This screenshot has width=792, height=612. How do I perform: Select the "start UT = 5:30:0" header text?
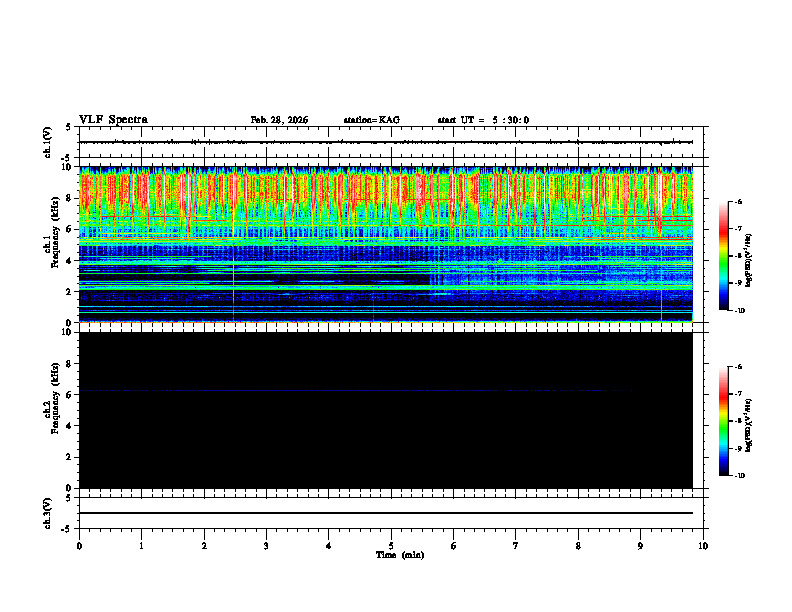[483, 120]
